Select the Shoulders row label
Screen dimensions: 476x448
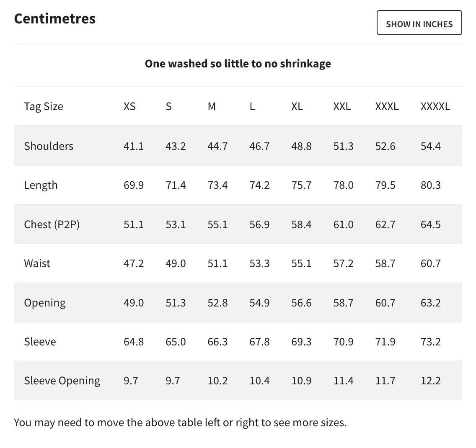point(49,146)
